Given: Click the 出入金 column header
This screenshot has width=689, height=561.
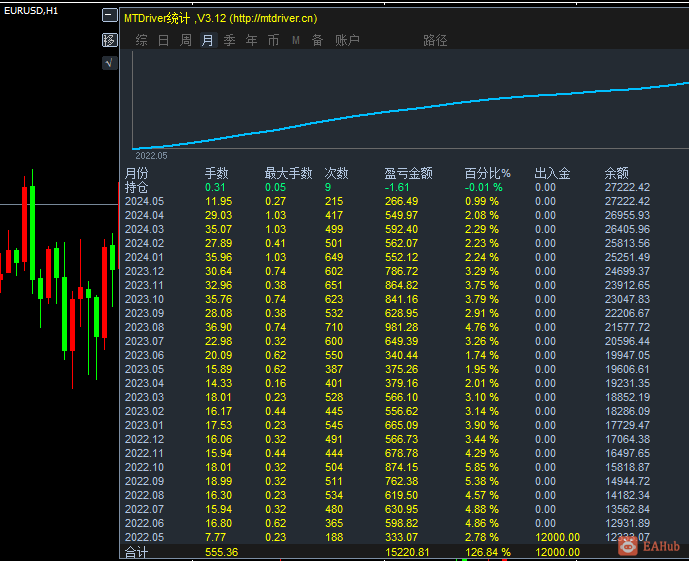Looking at the screenshot, I should (x=552, y=173).
